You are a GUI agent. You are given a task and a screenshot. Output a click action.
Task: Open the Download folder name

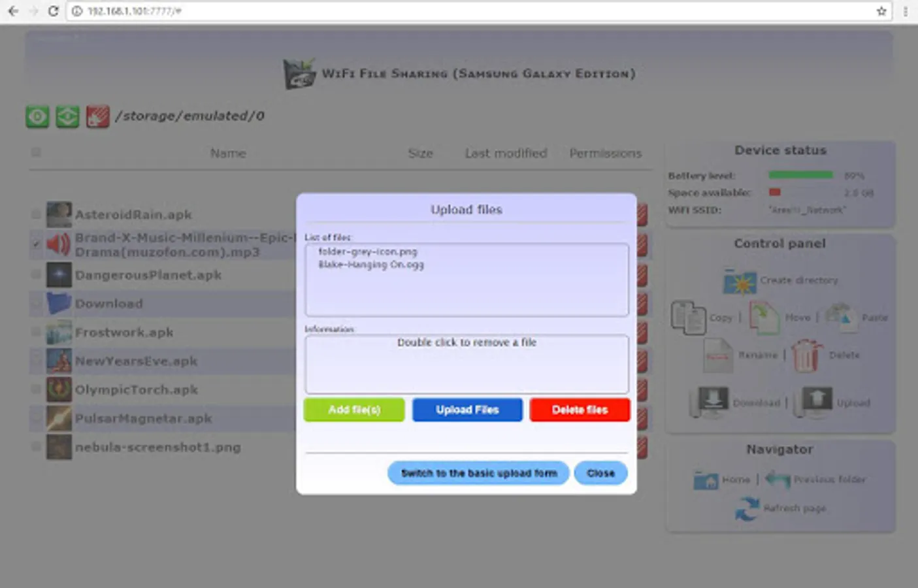(x=108, y=303)
